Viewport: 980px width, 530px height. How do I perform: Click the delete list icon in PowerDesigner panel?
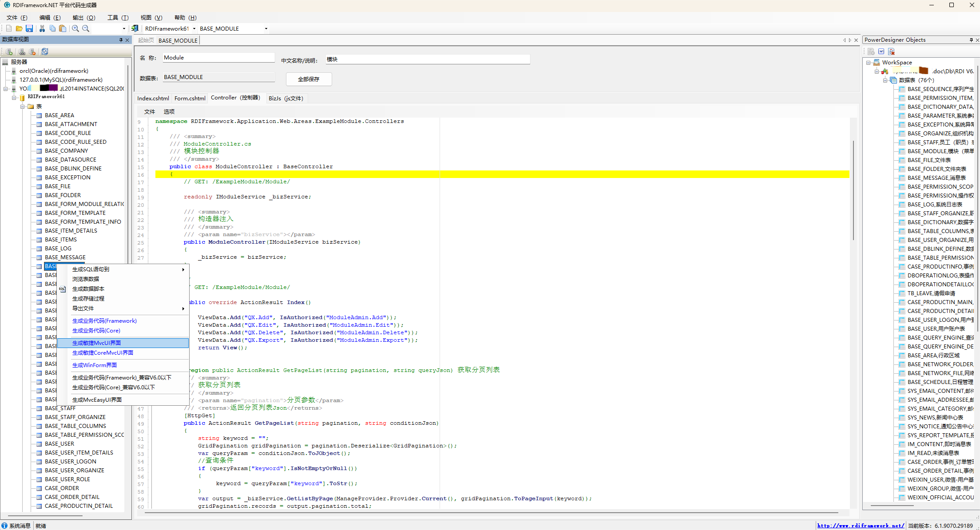[x=891, y=51]
